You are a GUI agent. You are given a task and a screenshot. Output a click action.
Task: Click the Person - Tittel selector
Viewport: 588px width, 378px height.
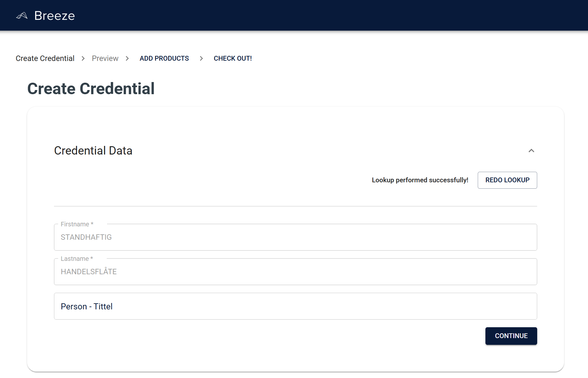click(295, 306)
